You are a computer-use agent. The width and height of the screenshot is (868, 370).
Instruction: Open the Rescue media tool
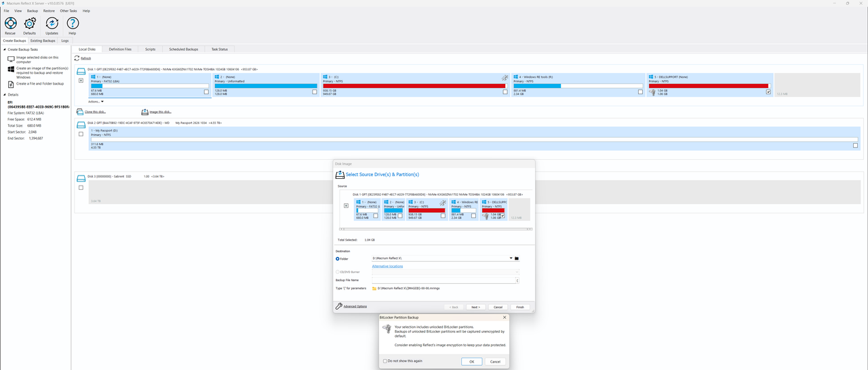(x=10, y=23)
